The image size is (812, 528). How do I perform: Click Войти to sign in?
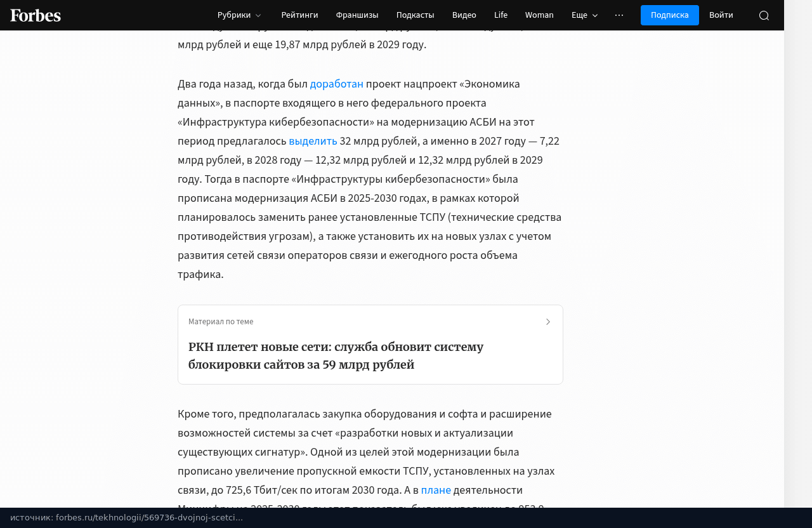pyautogui.click(x=721, y=15)
